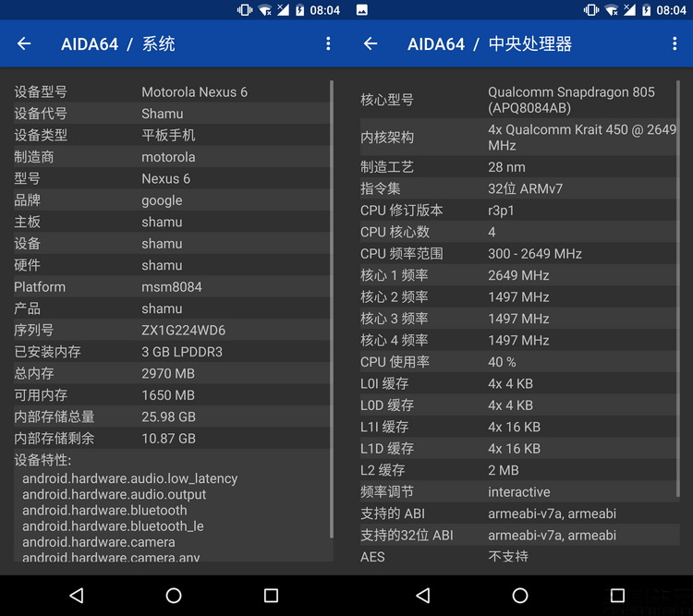Screen dimensions: 693x616
Task: Select '3 GB LPDDR3' installed memory value
Action: coord(182,352)
